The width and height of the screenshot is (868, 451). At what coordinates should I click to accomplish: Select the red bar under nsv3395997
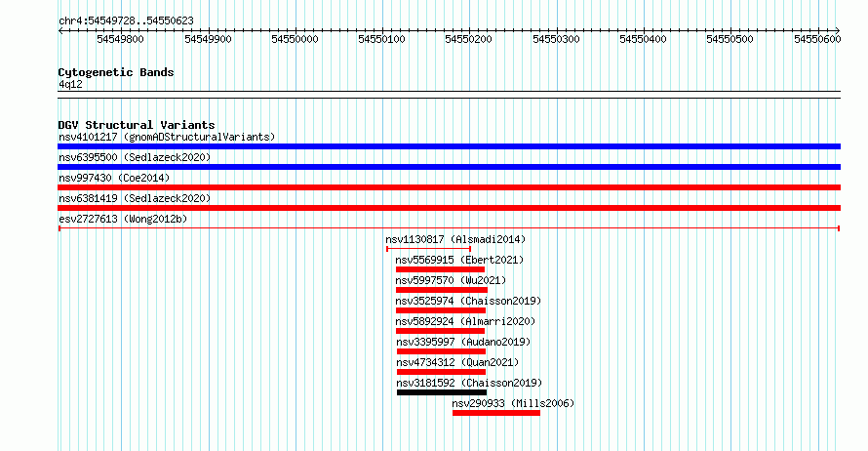[441, 351]
